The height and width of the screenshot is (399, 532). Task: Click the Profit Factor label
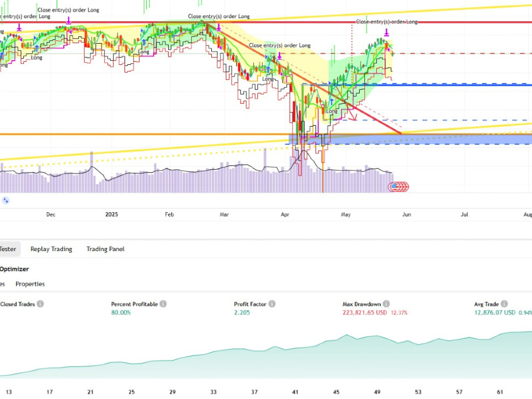250,304
